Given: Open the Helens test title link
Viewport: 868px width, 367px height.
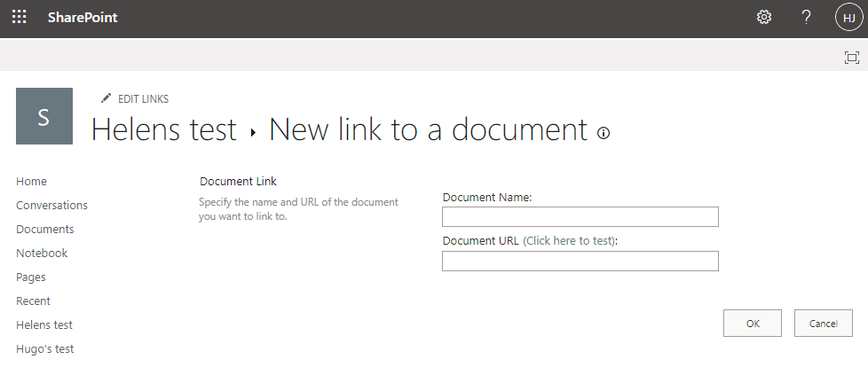Looking at the screenshot, I should [x=164, y=130].
